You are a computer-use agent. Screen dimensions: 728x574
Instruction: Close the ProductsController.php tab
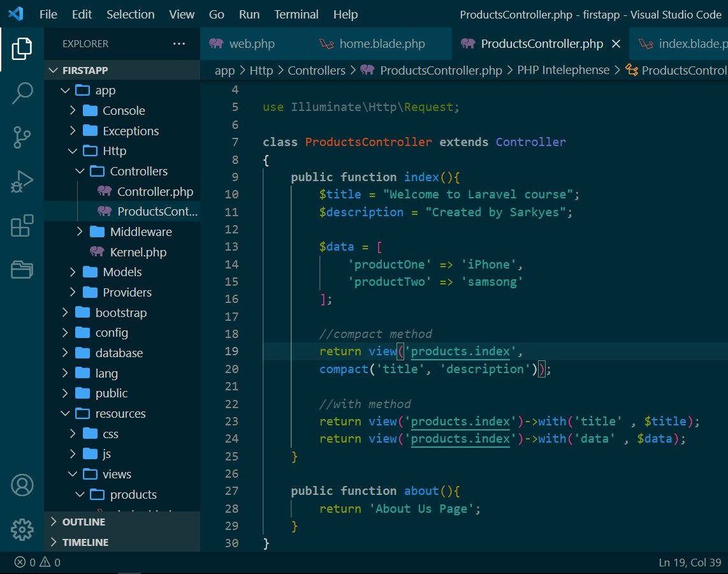coord(616,43)
